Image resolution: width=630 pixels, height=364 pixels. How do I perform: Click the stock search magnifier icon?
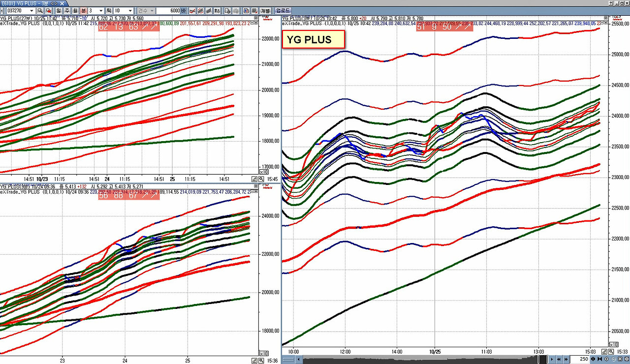coord(40,10)
